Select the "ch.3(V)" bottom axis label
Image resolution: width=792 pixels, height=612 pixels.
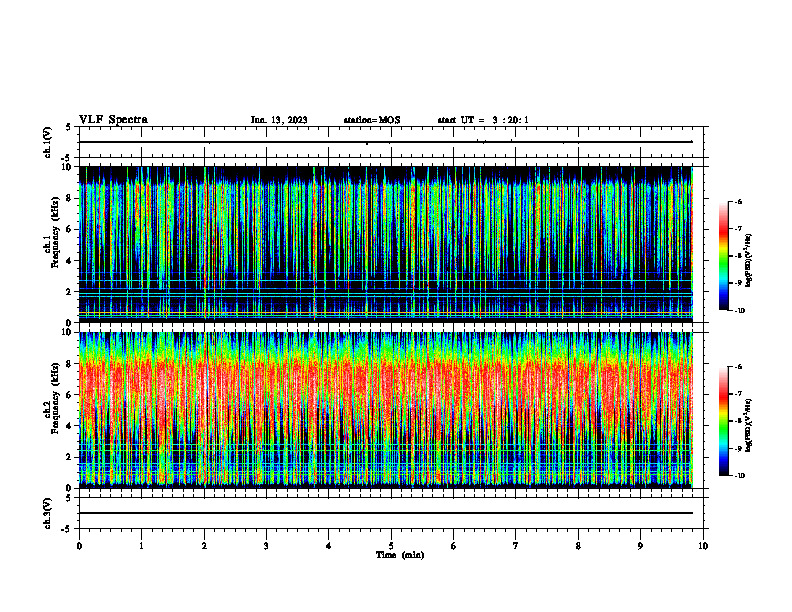click(x=47, y=514)
